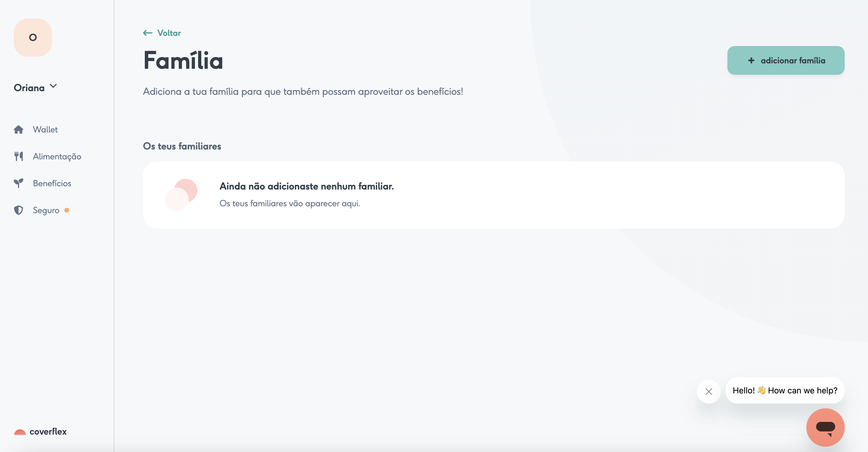Click the orange chat bubble launcher
The height and width of the screenshot is (452, 868).
(x=825, y=427)
